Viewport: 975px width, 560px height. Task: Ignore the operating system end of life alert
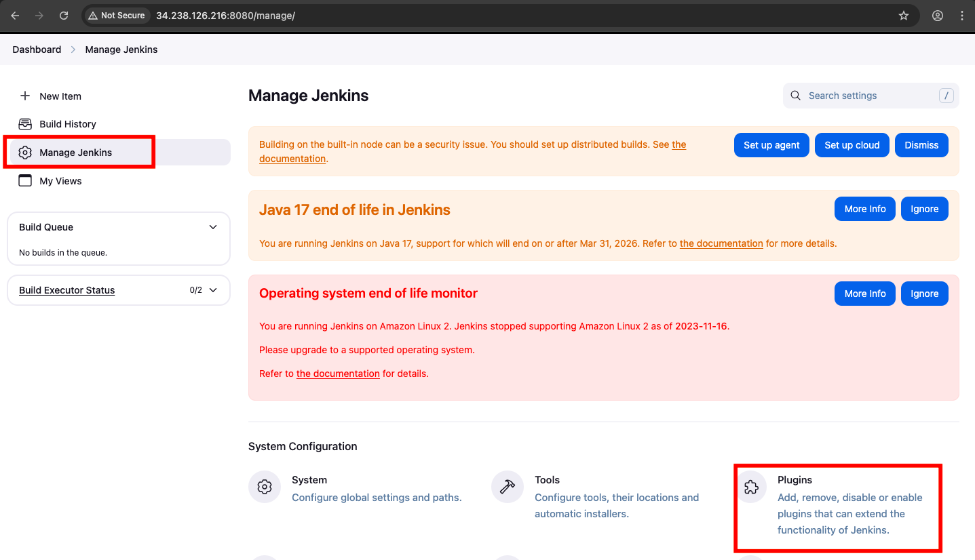[925, 294]
